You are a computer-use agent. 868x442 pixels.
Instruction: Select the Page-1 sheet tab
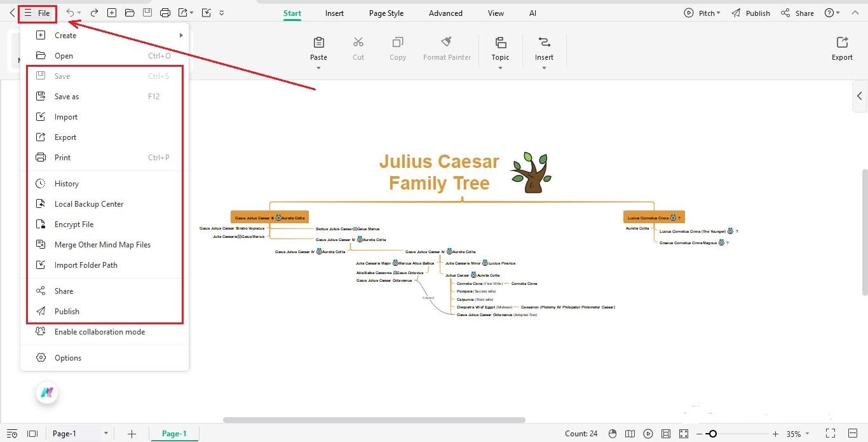pos(174,434)
